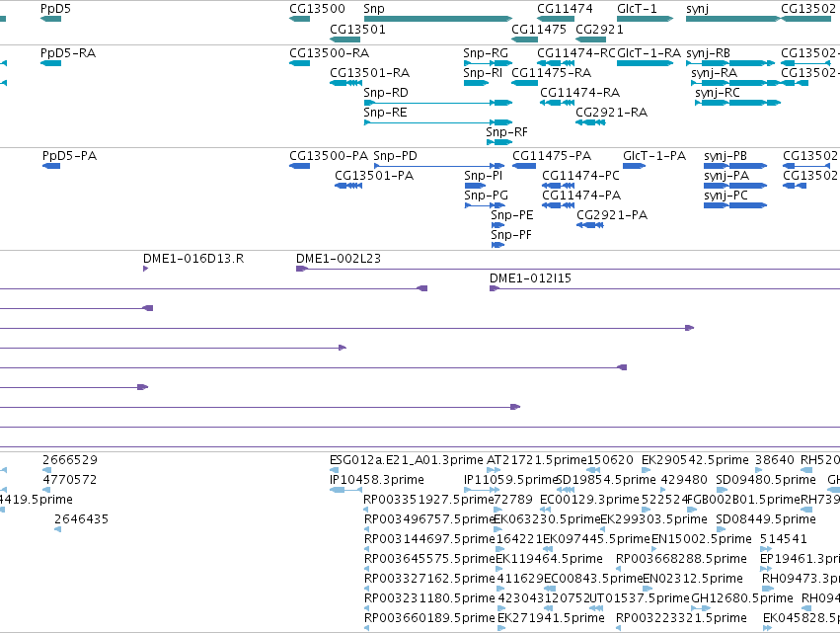Select EST EK290542.5prime
The image size is (840, 633).
pyautogui.click(x=645, y=470)
